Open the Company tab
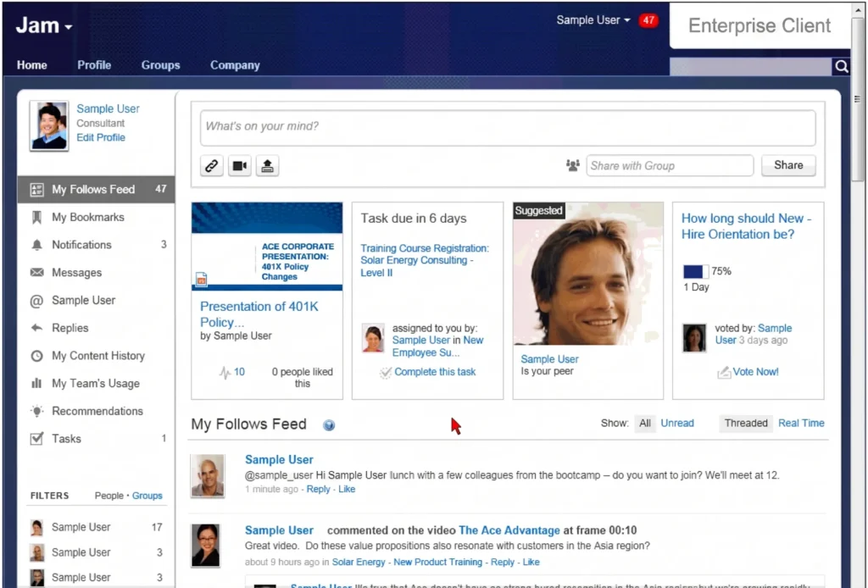This screenshot has height=588, width=868. pyautogui.click(x=235, y=65)
